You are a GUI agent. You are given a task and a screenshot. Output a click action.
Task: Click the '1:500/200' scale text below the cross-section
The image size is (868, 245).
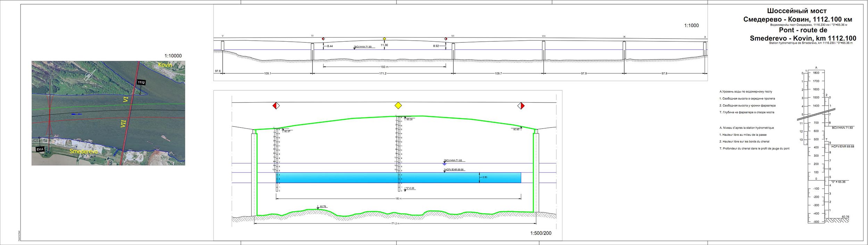(541, 233)
